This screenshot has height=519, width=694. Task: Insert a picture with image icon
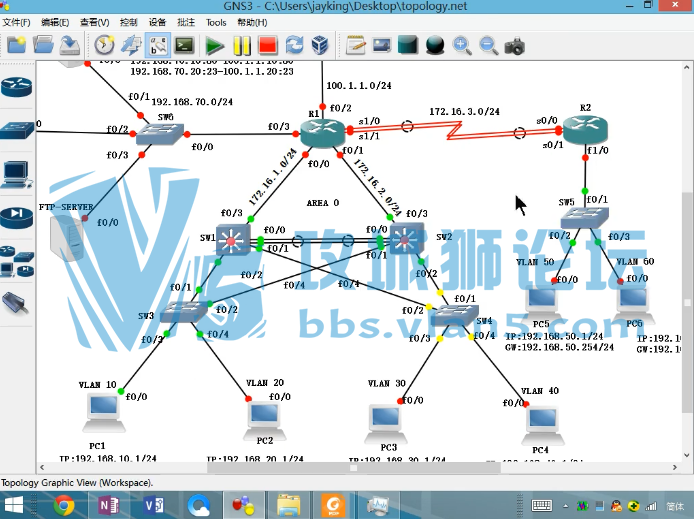click(x=382, y=45)
